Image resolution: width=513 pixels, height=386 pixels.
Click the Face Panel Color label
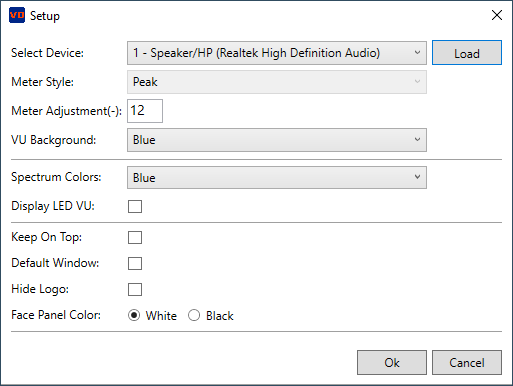(x=56, y=315)
